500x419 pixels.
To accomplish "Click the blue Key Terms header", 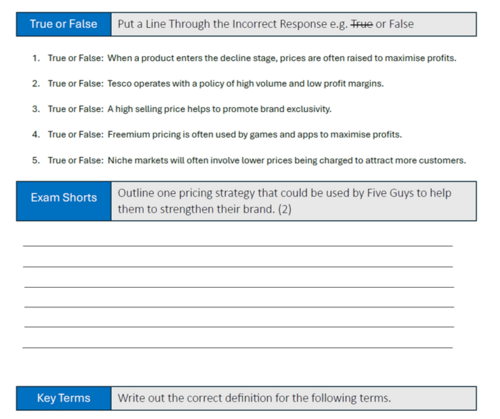I will pos(64,398).
